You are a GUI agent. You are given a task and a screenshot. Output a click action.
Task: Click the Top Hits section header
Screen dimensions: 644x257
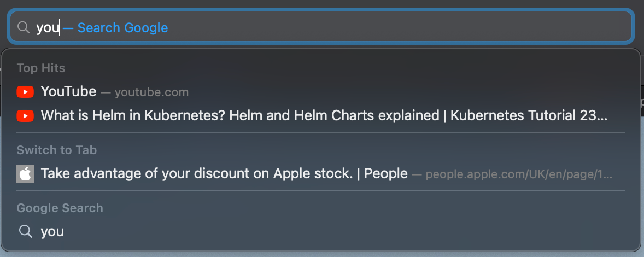tap(41, 68)
